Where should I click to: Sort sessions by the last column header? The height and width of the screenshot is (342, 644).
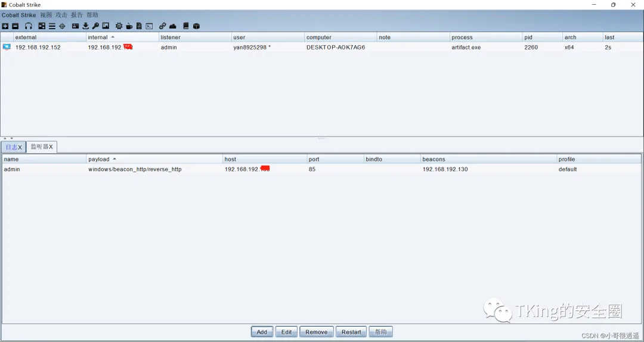[x=622, y=38]
